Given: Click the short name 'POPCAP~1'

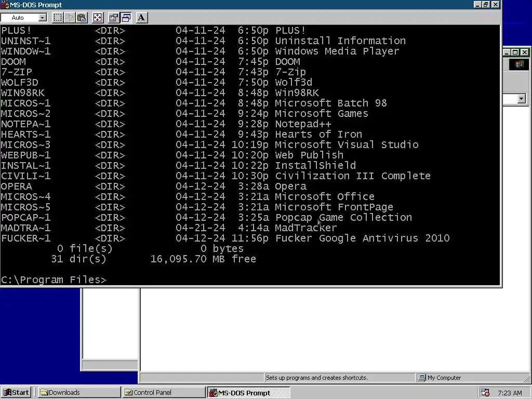Looking at the screenshot, I should click(x=26, y=218).
